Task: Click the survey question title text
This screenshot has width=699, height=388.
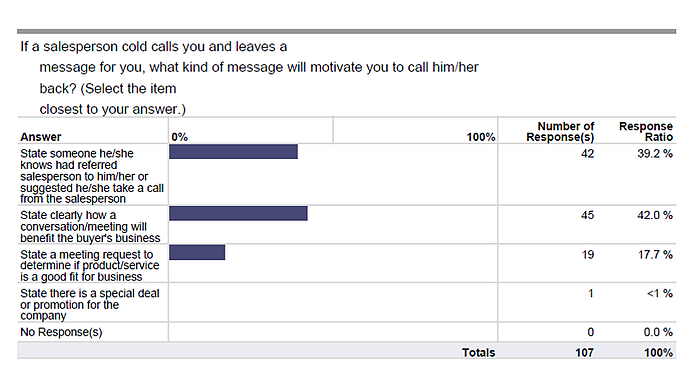Action: click(249, 78)
